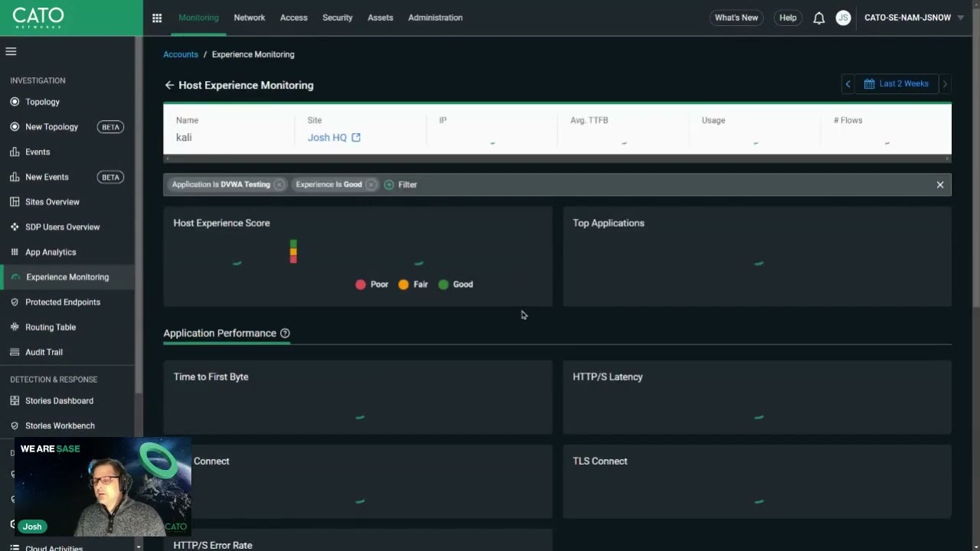Clear all filters with the X

[940, 184]
